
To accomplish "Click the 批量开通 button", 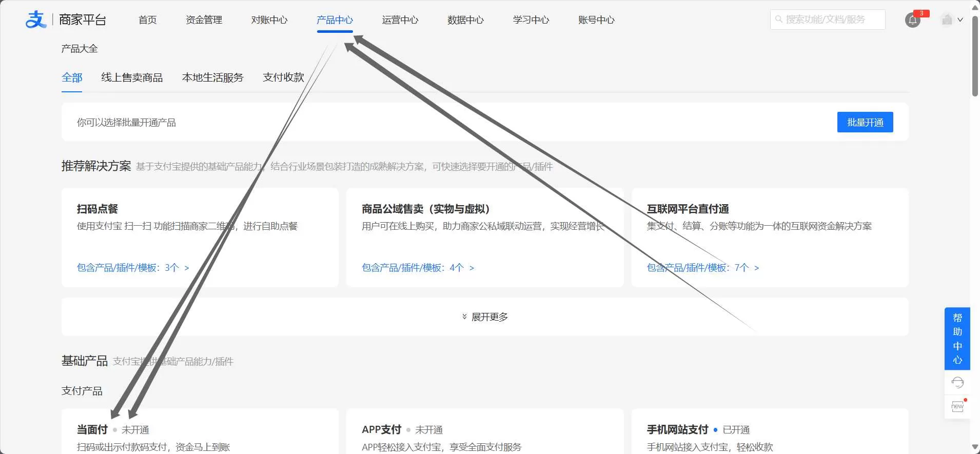I will pyautogui.click(x=865, y=122).
